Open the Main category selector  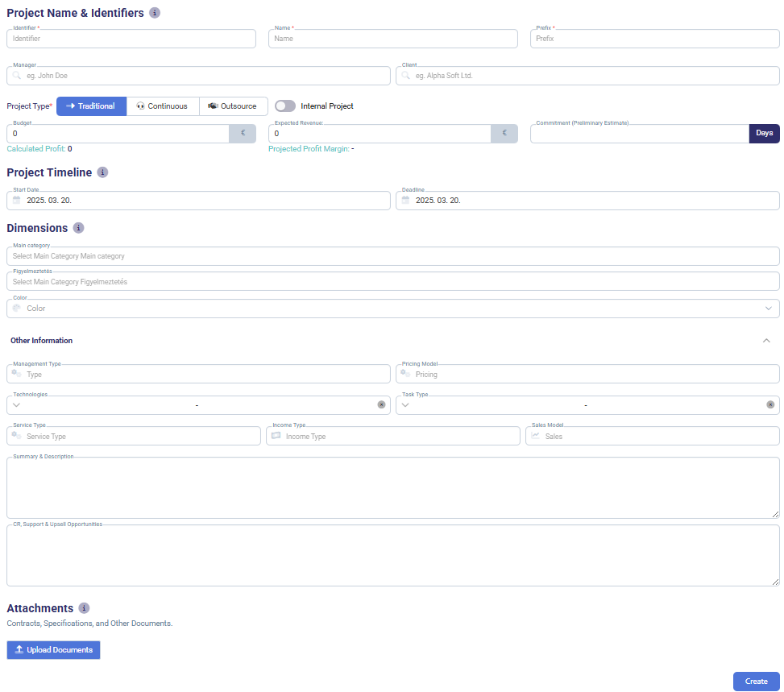[x=392, y=256]
